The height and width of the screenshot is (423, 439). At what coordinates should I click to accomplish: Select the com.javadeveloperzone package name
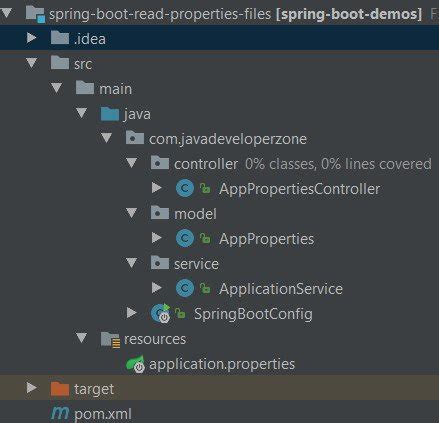[228, 139]
